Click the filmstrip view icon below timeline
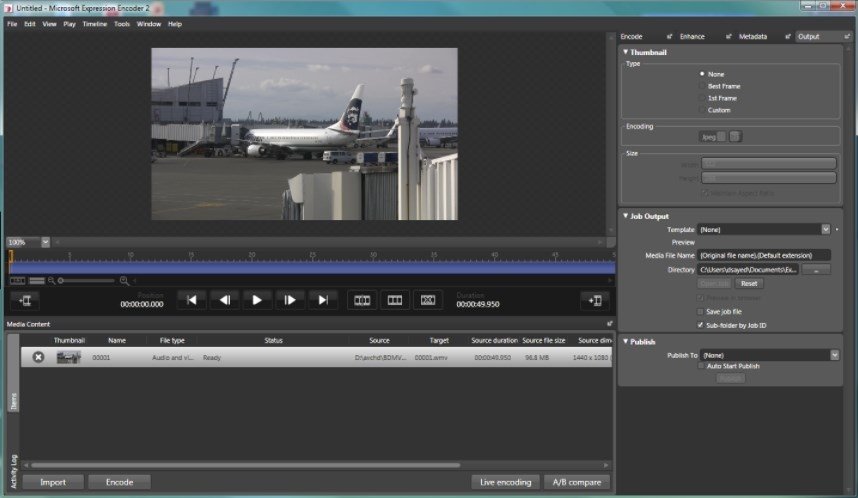Image resolution: width=858 pixels, height=498 pixels. click(x=18, y=281)
